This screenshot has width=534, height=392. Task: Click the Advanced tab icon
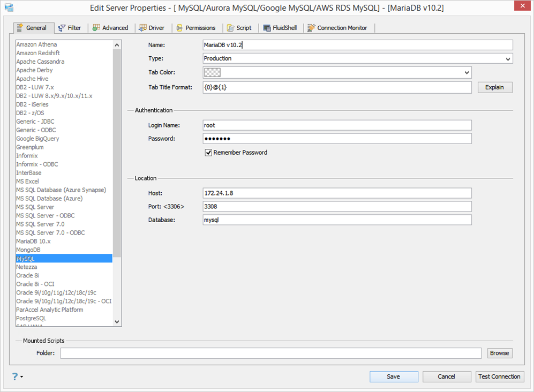click(96, 28)
